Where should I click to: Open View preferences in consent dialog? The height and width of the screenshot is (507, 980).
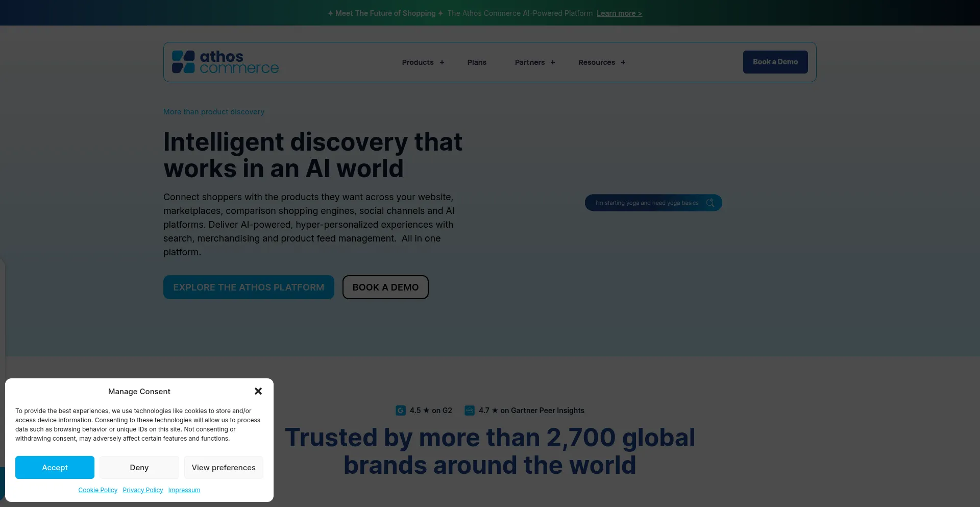tap(224, 468)
